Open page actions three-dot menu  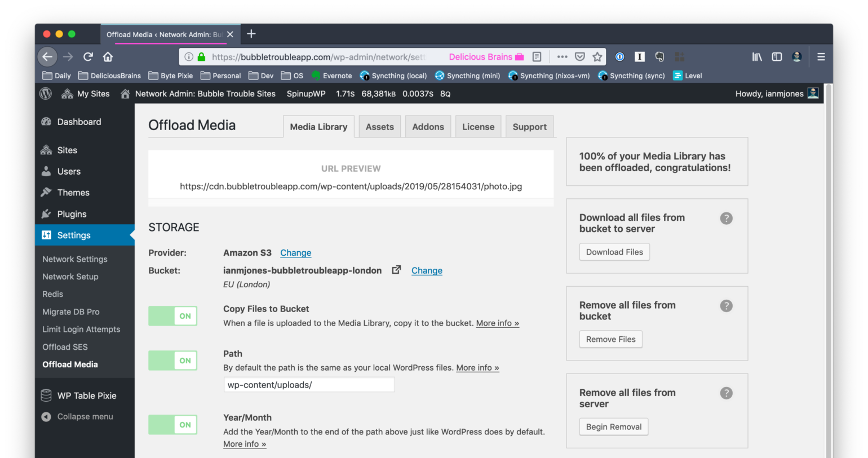coord(562,57)
